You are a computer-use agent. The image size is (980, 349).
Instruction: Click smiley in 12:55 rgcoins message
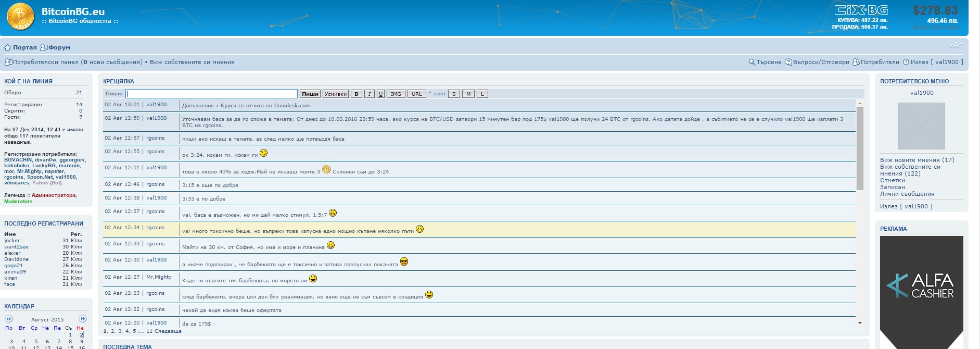[263, 153]
